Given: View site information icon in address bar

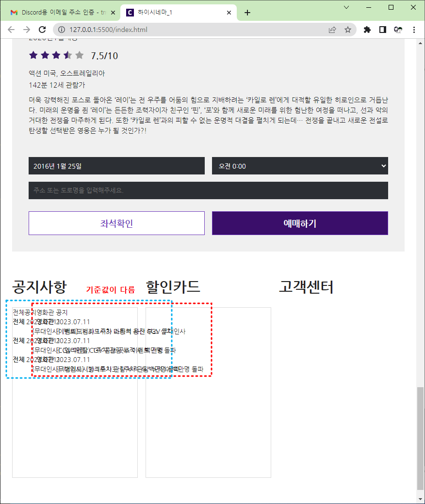Looking at the screenshot, I should [62, 30].
